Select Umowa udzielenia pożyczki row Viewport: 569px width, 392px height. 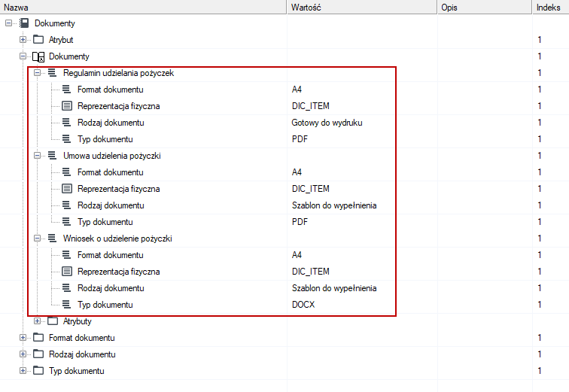click(111, 156)
